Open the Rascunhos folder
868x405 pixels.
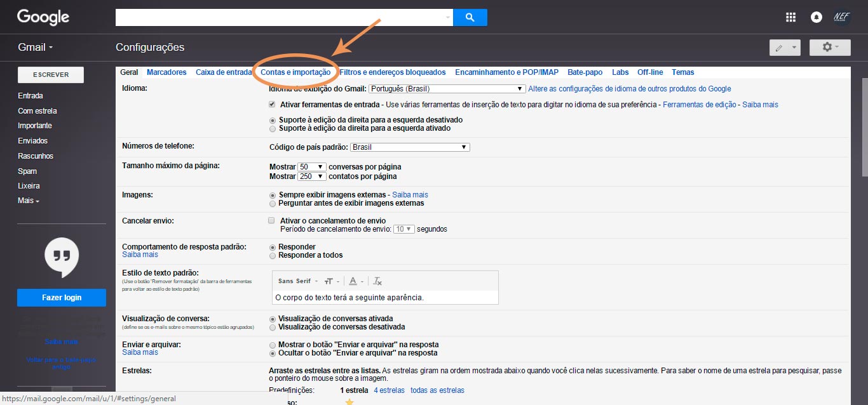pyautogui.click(x=36, y=156)
